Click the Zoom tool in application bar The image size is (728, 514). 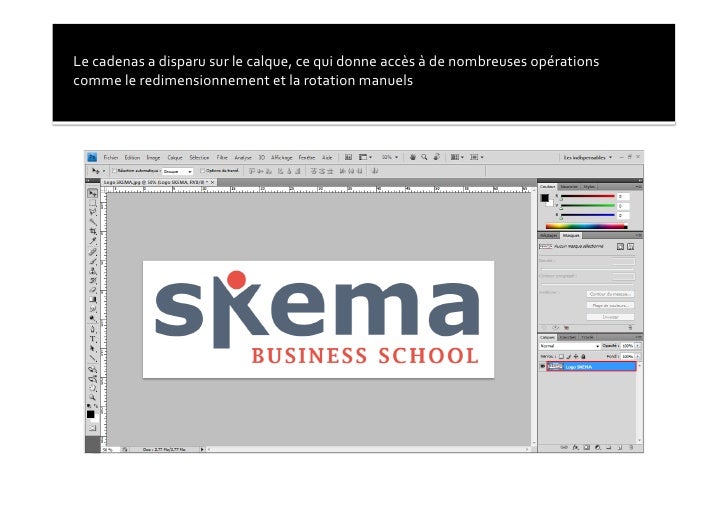(x=424, y=157)
